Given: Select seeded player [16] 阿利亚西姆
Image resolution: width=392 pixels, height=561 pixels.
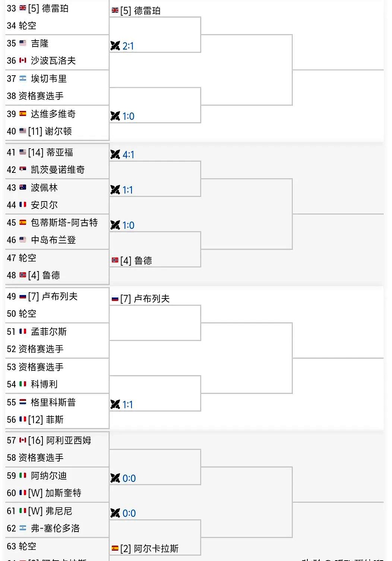Looking at the screenshot, I should [x=60, y=440].
